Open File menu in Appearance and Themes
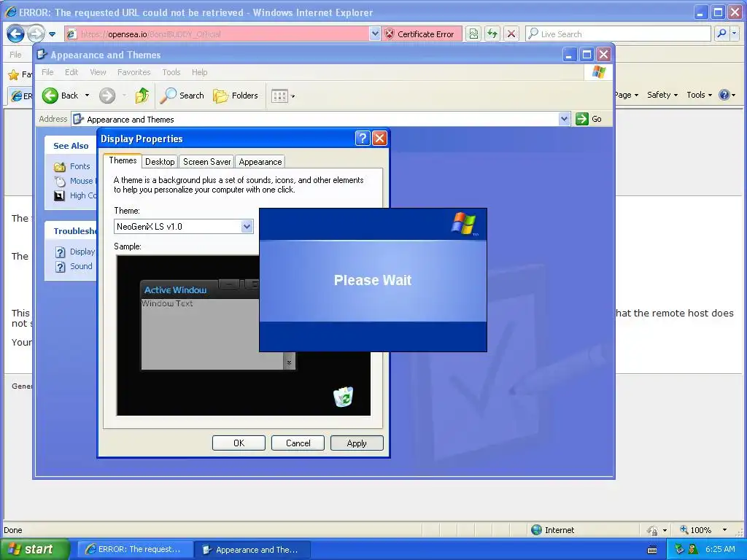 47,72
